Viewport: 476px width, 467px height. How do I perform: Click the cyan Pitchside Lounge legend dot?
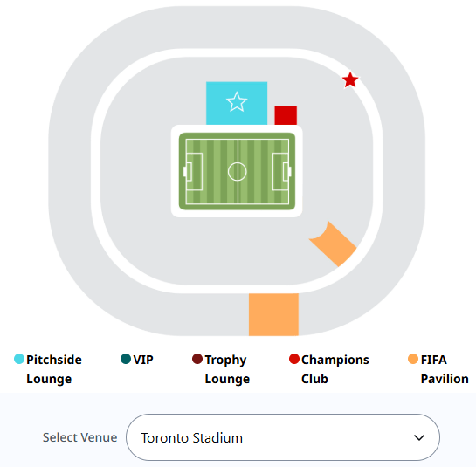point(19,359)
